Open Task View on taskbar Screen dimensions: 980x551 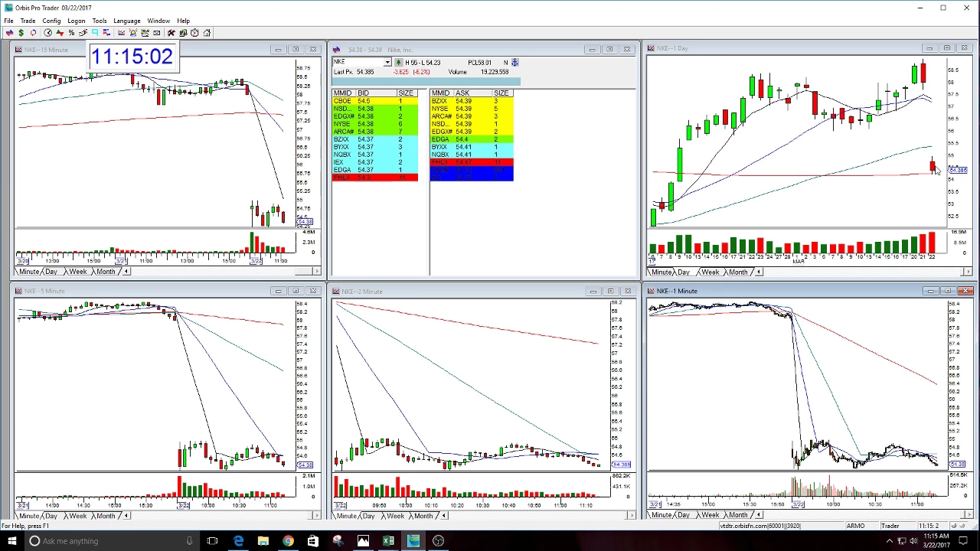coord(212,541)
